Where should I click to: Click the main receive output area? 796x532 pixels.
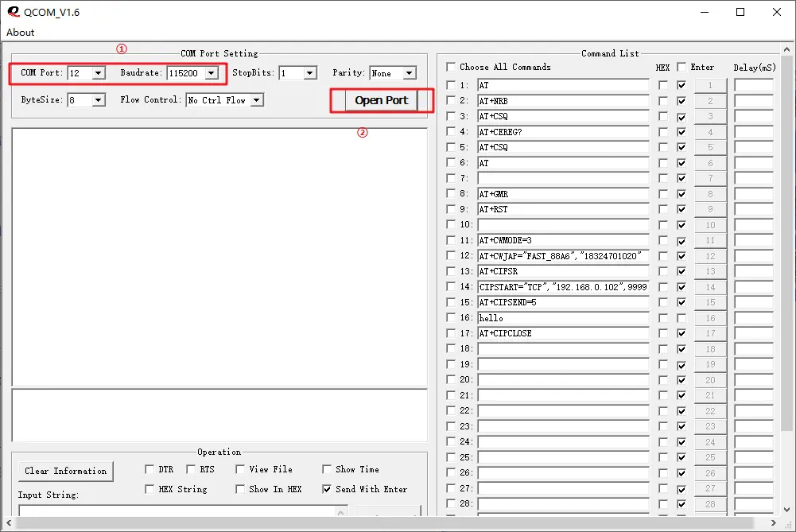(219, 258)
